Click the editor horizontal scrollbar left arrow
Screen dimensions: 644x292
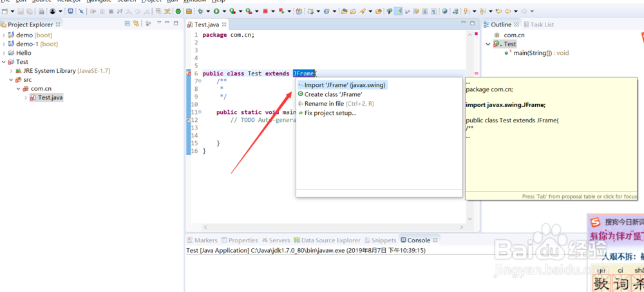coord(206,227)
